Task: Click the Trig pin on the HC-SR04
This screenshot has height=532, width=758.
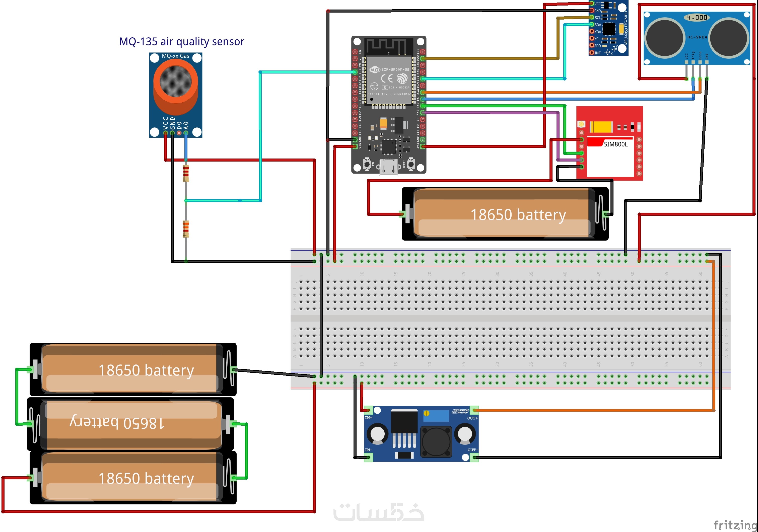Action: tap(693, 70)
